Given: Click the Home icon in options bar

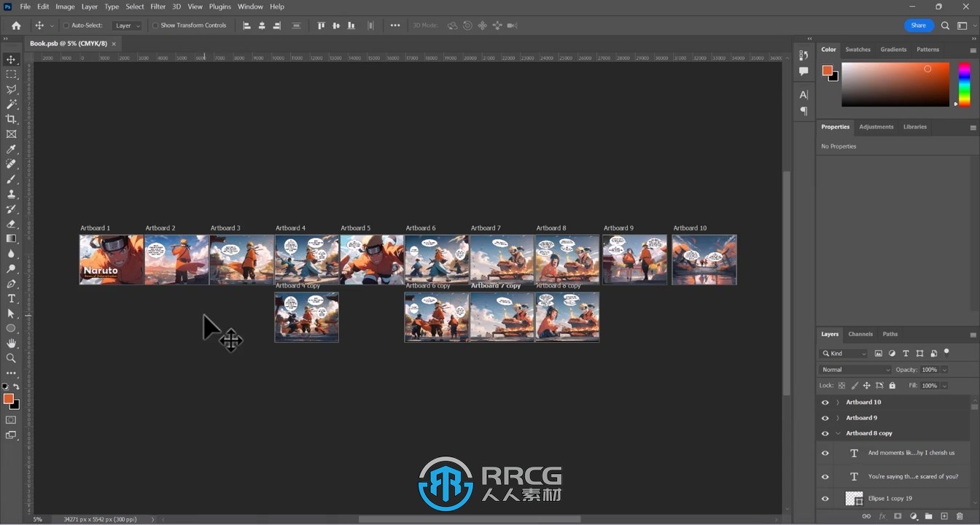Looking at the screenshot, I should pyautogui.click(x=16, y=26).
